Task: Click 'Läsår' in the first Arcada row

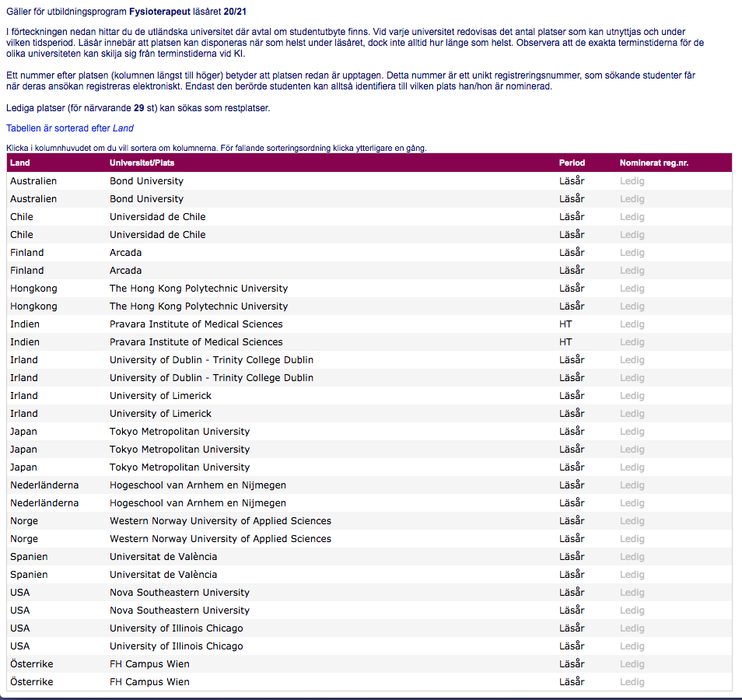Action: pyautogui.click(x=572, y=252)
